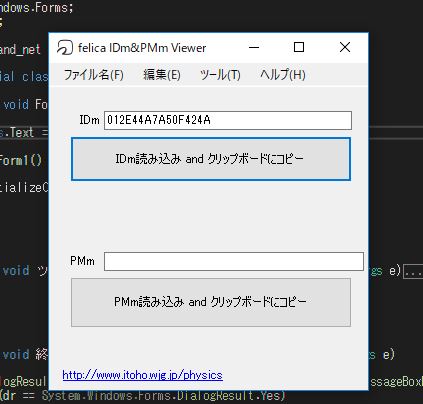Click the felica IDm&PMm Viewer title text
The image size is (423, 404).
coord(142,48)
